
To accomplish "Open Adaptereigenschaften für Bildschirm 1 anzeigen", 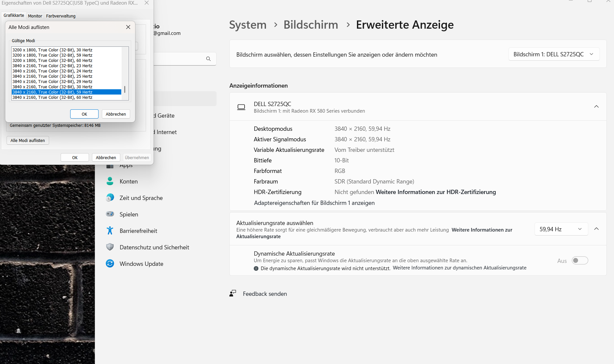I will 314,203.
